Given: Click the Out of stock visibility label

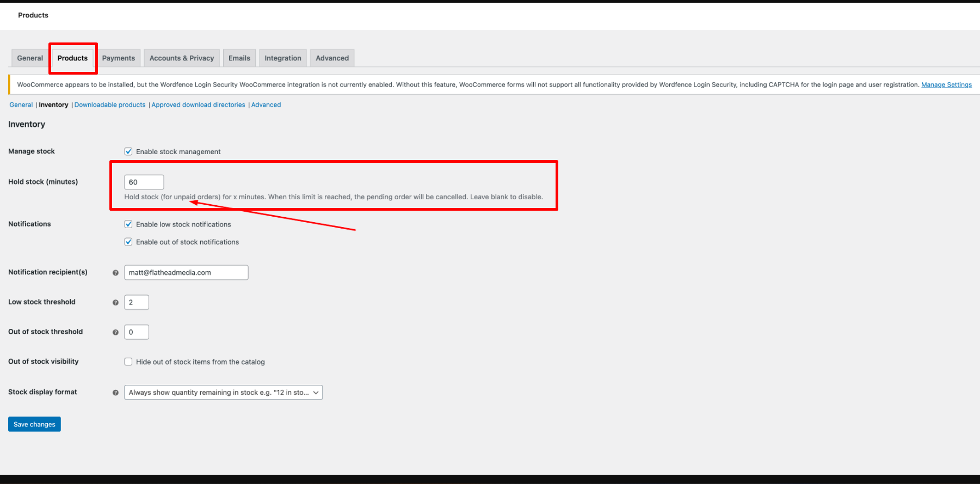Looking at the screenshot, I should (x=44, y=362).
